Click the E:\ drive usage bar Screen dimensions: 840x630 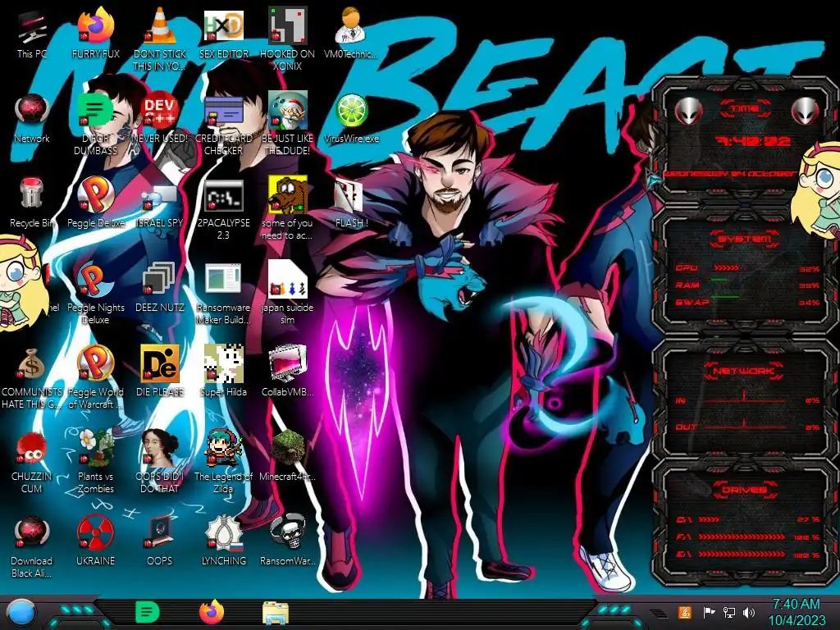[x=746, y=554]
